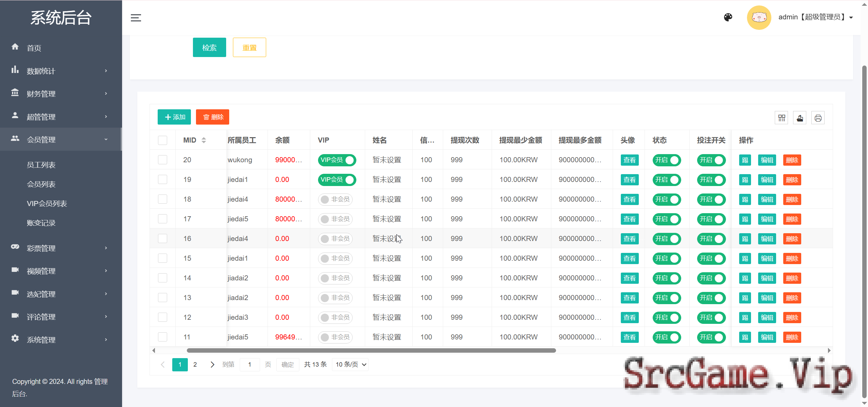Screen dimensions: 868x407
Task: Click the admin avatar picture
Action: click(x=759, y=17)
